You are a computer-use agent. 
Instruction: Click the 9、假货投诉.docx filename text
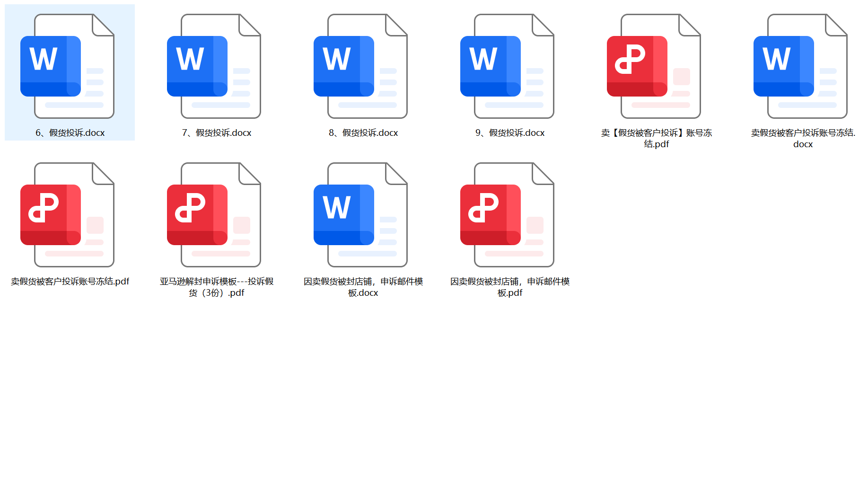(510, 133)
